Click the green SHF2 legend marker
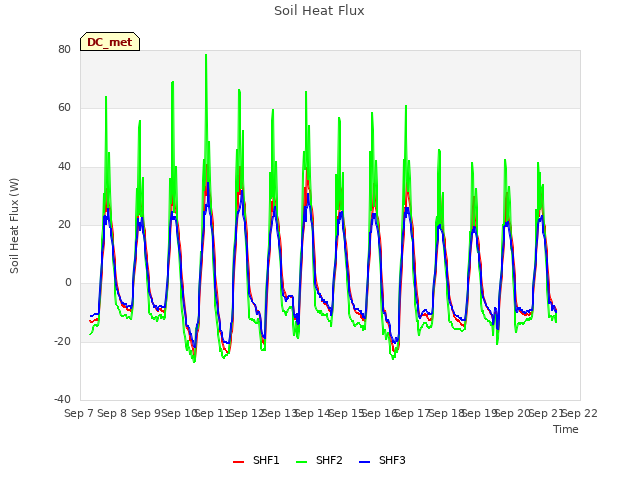 [301, 462]
